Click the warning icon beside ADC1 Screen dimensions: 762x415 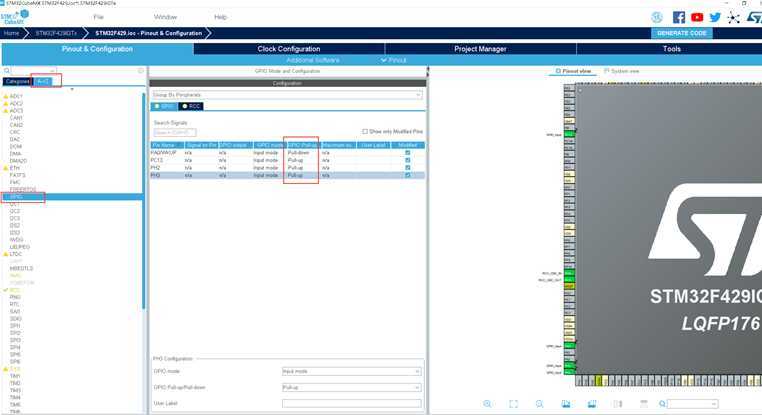pyautogui.click(x=6, y=96)
